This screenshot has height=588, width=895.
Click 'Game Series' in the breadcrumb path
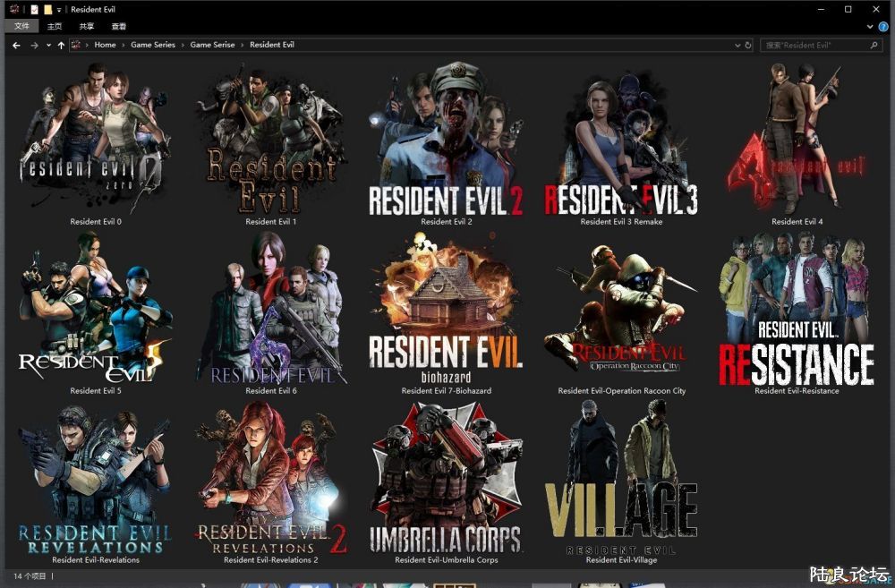point(153,45)
